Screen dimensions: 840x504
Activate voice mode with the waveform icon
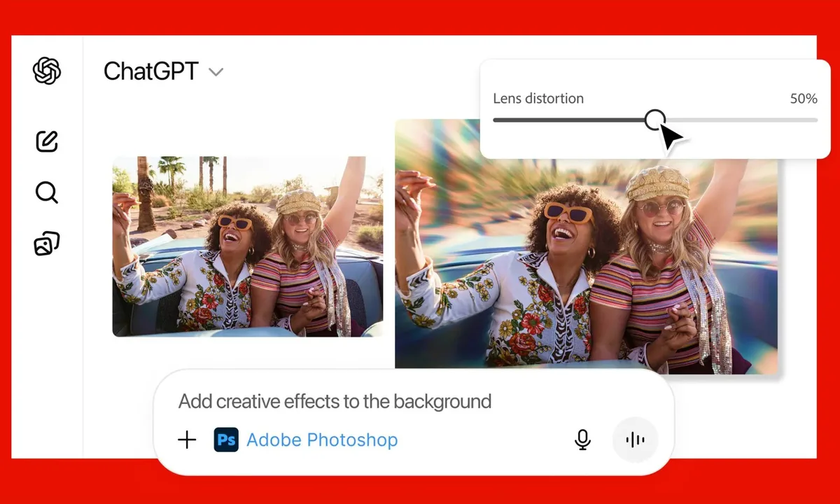click(x=634, y=440)
